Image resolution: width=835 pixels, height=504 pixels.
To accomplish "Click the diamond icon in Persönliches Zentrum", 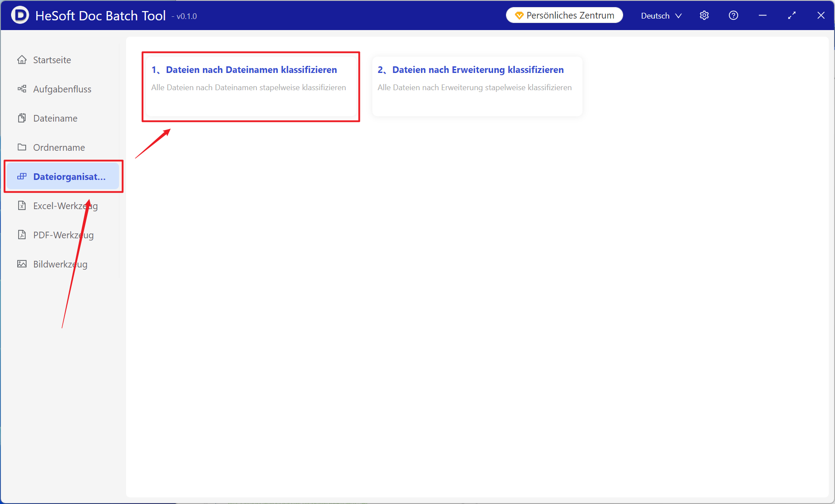I will click(x=519, y=15).
